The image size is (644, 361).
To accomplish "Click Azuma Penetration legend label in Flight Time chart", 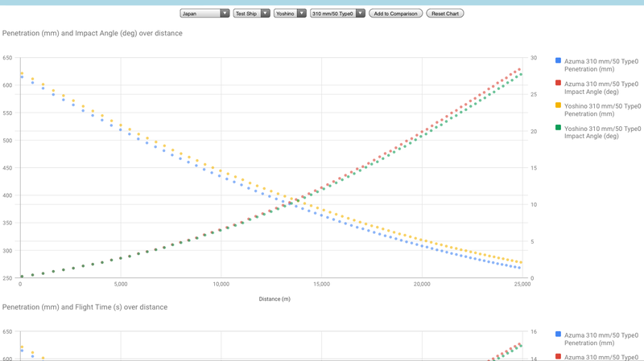I will point(601,338).
